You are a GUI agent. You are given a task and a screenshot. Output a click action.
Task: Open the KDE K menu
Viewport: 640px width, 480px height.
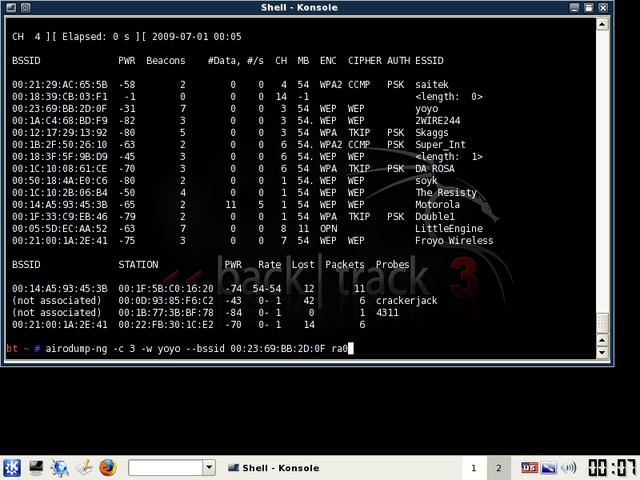click(x=12, y=468)
